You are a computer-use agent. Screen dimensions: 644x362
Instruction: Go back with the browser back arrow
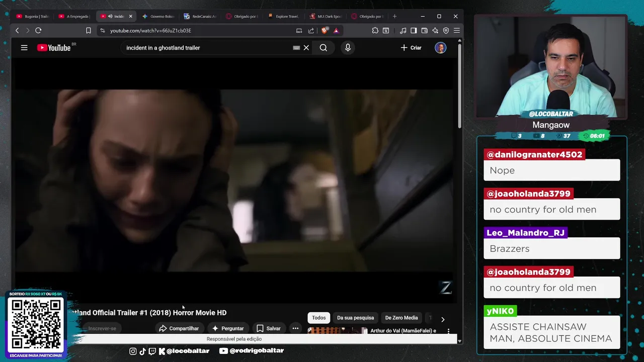pyautogui.click(x=17, y=31)
